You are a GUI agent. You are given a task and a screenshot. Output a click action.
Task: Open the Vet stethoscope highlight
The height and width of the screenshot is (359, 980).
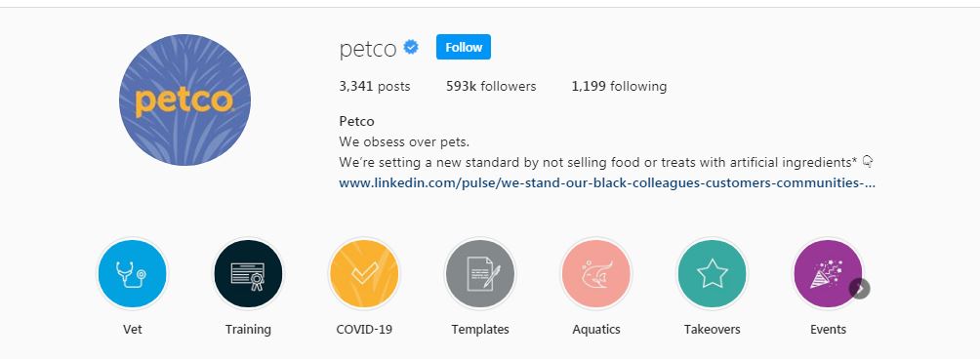[132, 274]
